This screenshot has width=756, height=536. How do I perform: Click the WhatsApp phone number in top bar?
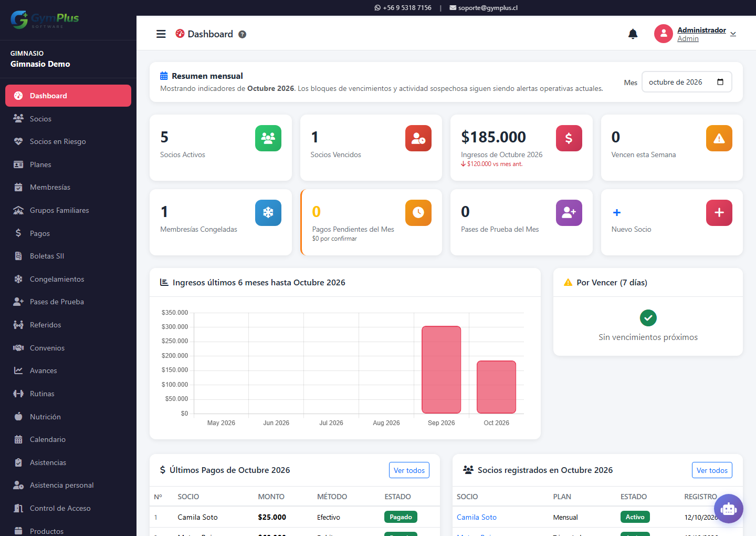(403, 8)
